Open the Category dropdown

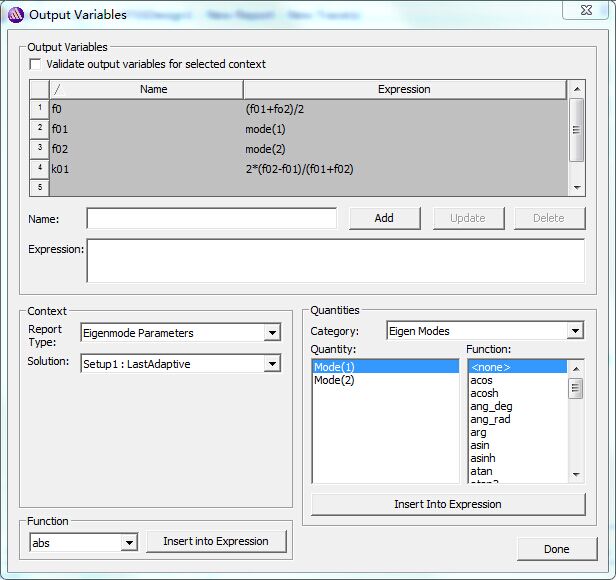pos(575,331)
